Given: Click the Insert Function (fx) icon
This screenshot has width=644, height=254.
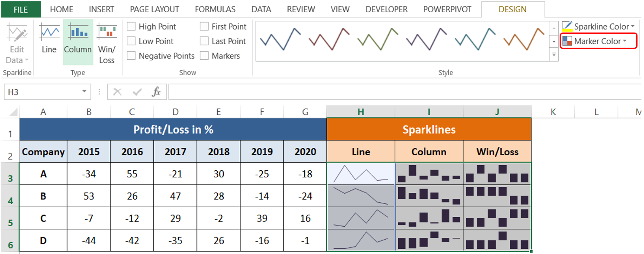Looking at the screenshot, I should coord(156,91).
